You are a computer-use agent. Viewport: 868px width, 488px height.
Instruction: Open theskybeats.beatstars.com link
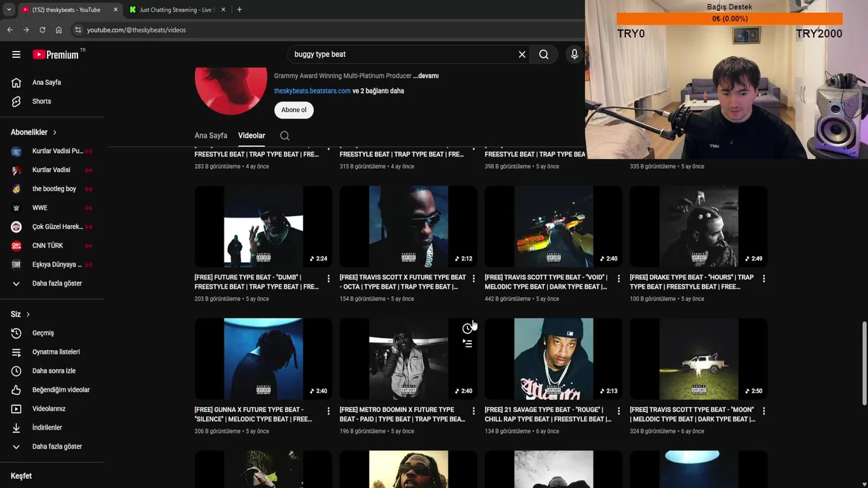312,91
